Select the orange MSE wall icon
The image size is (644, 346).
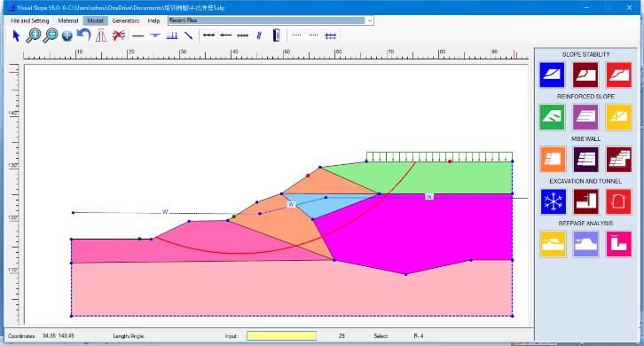coord(552,159)
